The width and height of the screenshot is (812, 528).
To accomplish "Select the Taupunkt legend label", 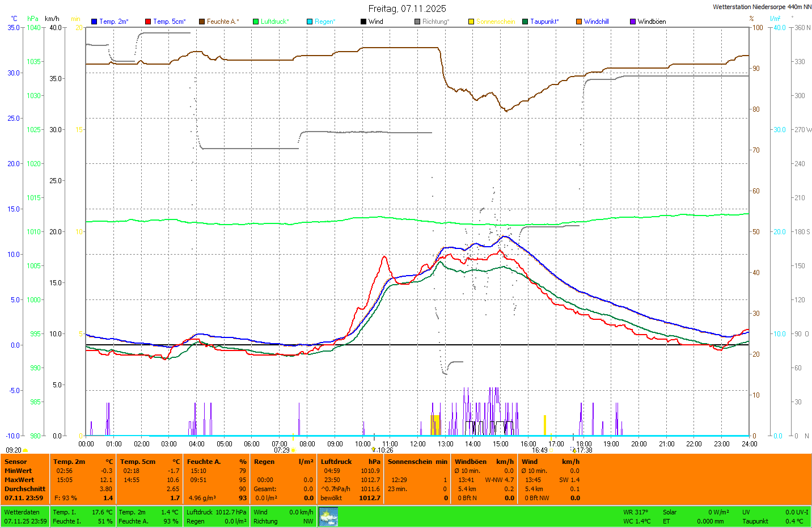I will coord(544,22).
